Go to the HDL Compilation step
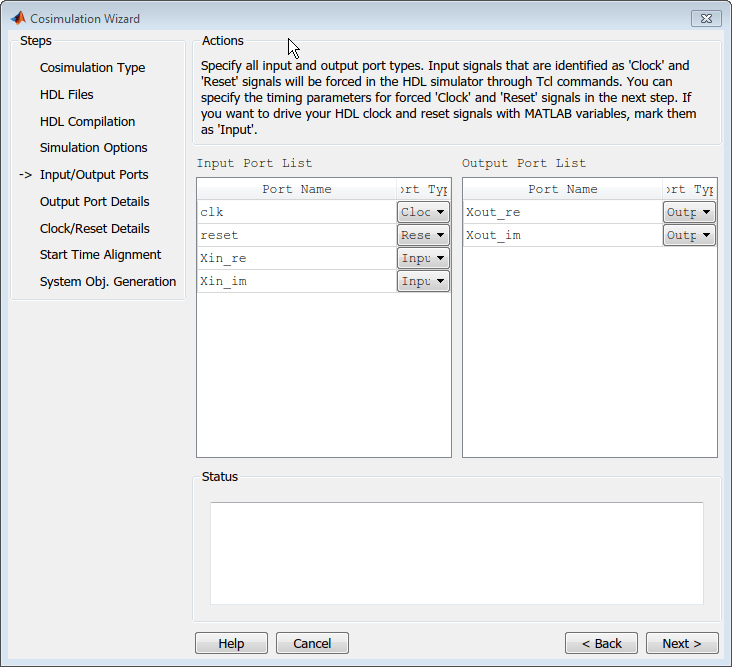The image size is (732, 667). click(87, 121)
